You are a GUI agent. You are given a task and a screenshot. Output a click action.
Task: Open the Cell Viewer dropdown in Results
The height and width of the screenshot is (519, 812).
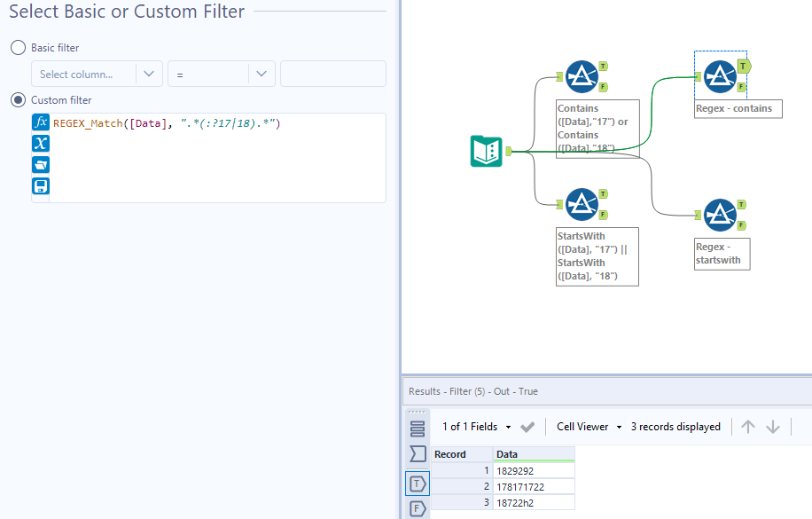tap(588, 427)
